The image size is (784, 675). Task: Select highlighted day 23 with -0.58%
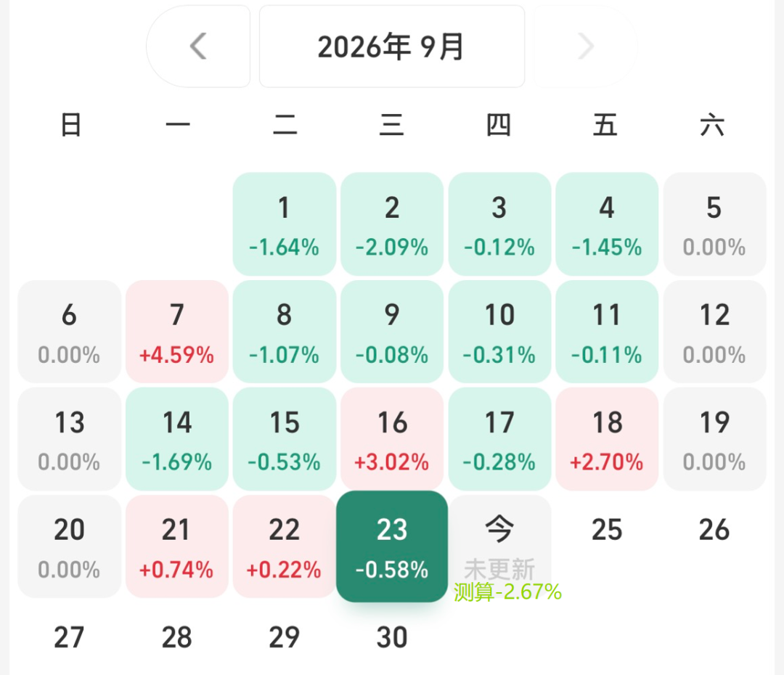coord(392,547)
